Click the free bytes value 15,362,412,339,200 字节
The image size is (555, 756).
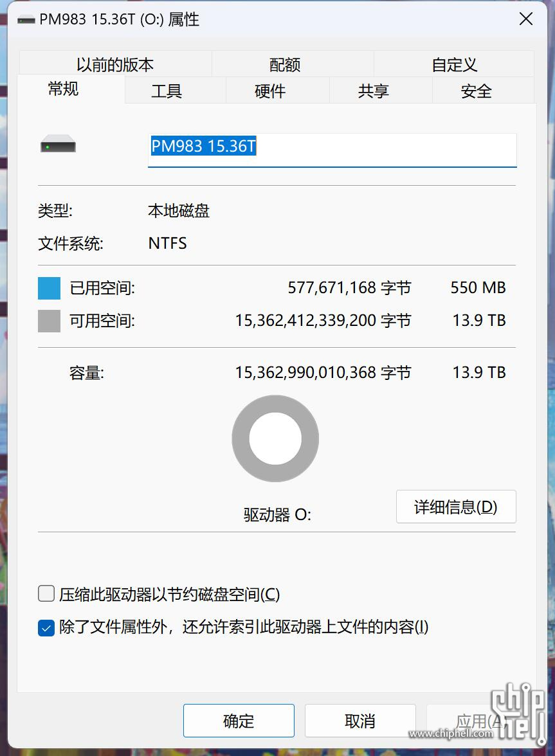(323, 321)
